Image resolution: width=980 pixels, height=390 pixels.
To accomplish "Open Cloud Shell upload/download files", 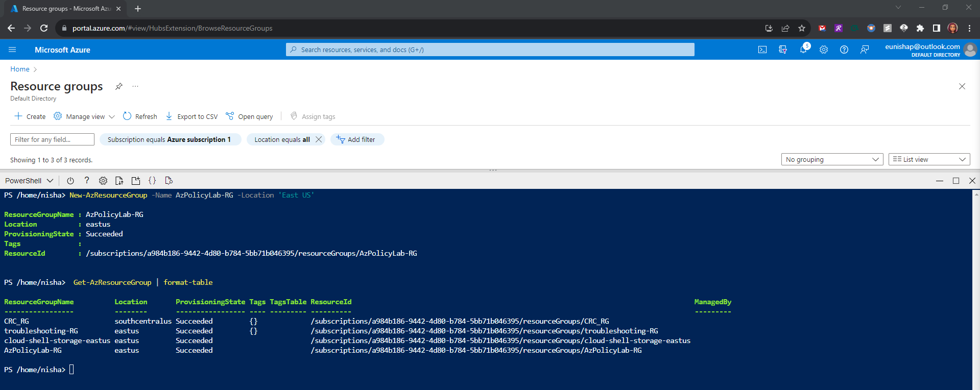I will tap(119, 181).
